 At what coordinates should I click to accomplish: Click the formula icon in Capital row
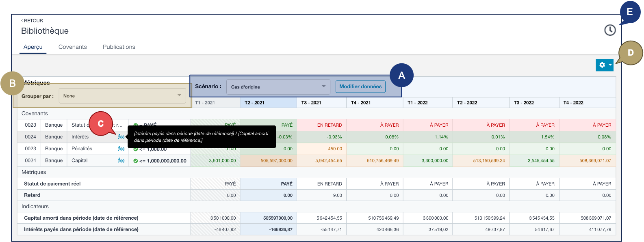[x=121, y=160]
